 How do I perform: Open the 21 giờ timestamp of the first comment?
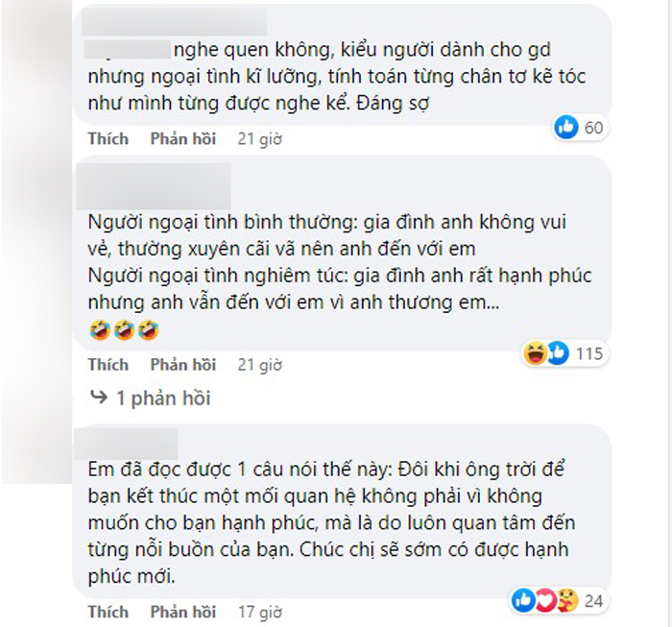pos(259,139)
